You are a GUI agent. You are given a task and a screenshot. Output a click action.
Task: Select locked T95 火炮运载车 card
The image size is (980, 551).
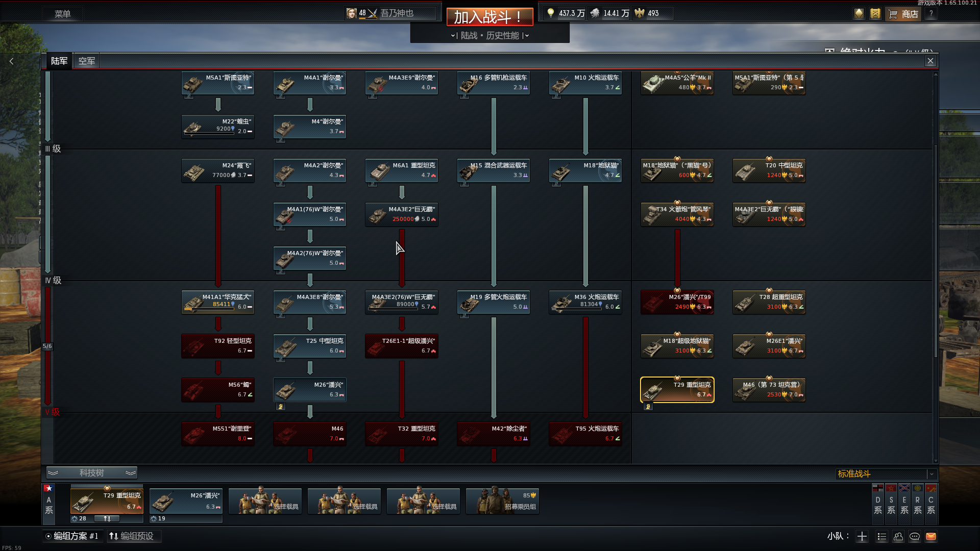585,434
